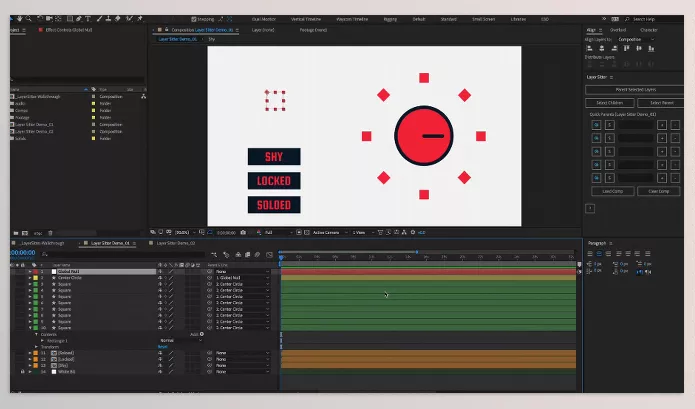Screen dimensions: 695x409
Task: Open the Normal blend mode dropdown
Action: pos(181,340)
